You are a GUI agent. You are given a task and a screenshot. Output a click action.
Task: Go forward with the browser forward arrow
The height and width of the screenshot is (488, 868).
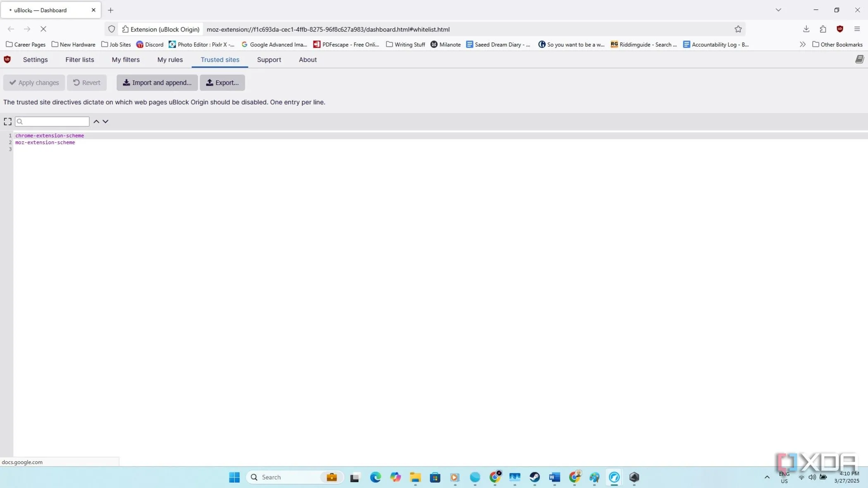27,29
